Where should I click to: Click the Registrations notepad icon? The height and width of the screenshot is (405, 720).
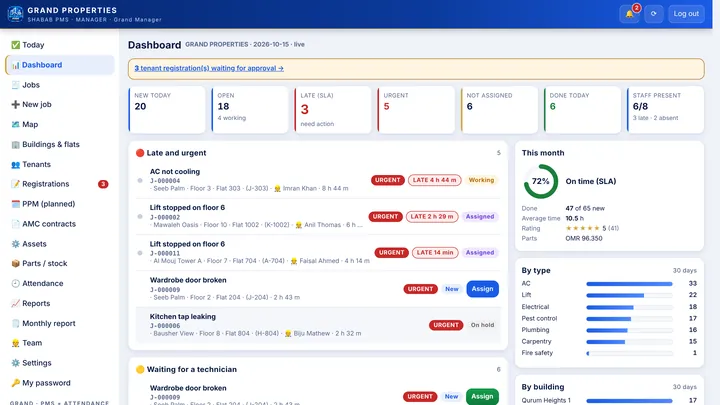16,184
